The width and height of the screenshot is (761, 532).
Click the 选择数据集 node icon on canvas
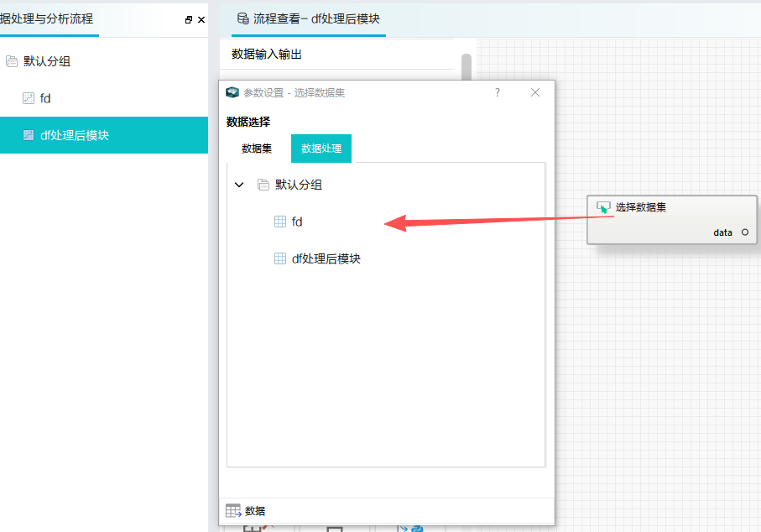tap(602, 207)
